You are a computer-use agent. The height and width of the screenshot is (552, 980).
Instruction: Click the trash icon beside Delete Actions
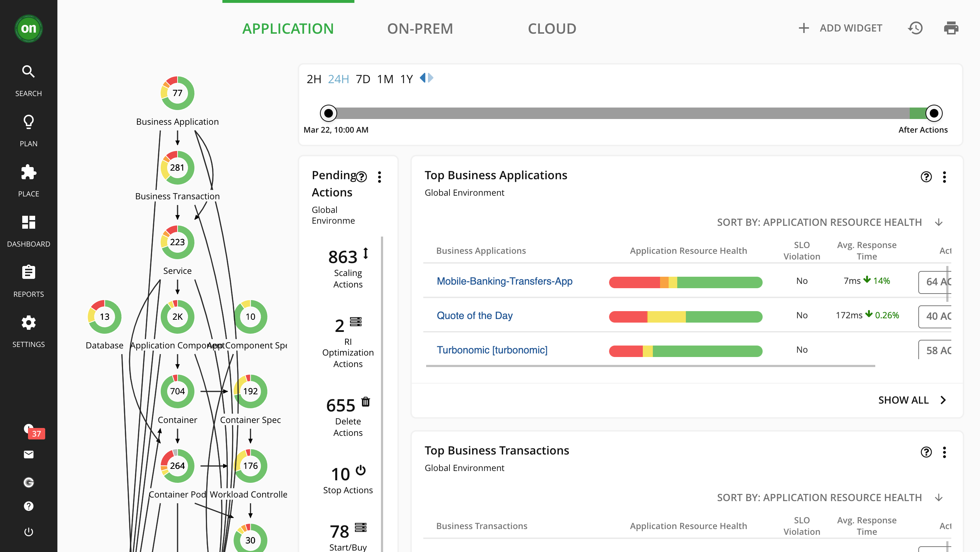click(x=365, y=402)
